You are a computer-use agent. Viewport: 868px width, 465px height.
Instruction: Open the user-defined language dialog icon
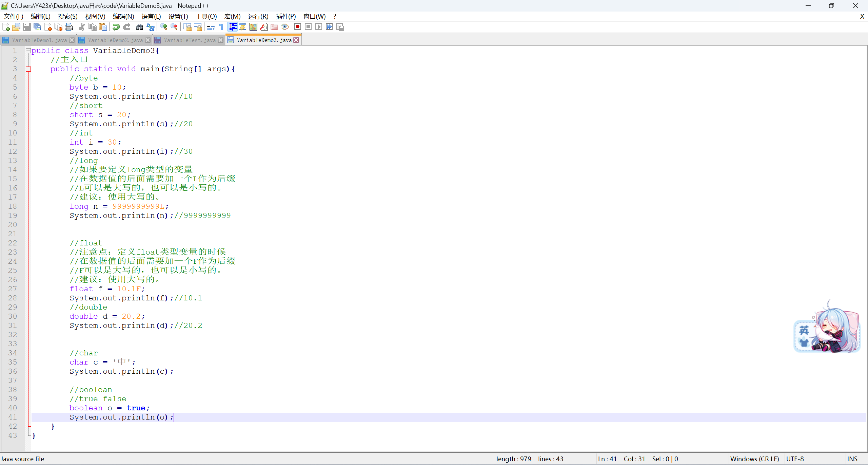coord(242,27)
